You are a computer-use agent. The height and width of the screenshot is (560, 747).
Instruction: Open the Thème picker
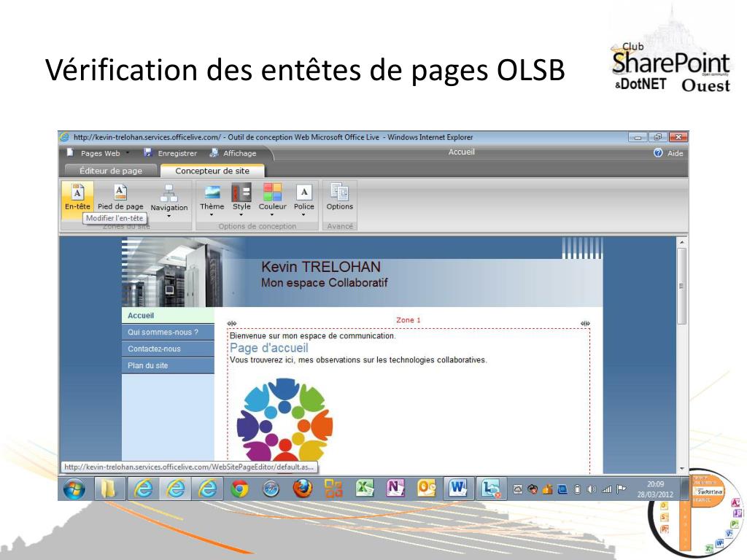212,198
